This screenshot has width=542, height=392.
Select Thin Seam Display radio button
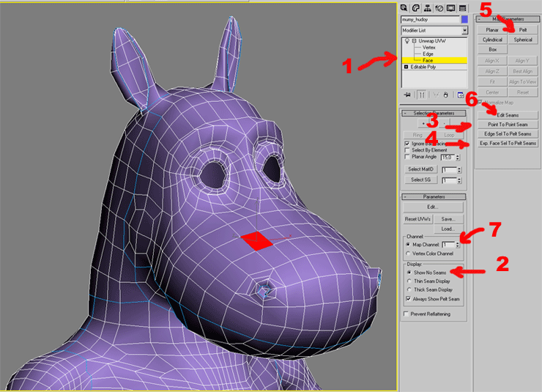408,281
